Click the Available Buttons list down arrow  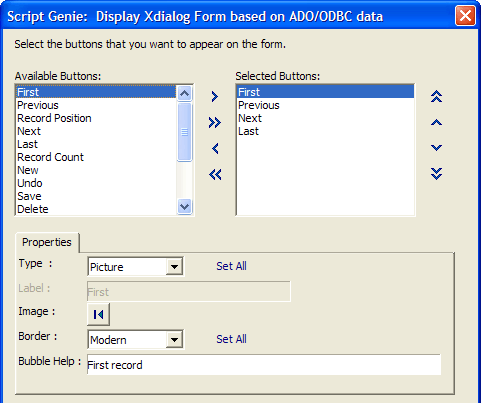click(x=184, y=207)
